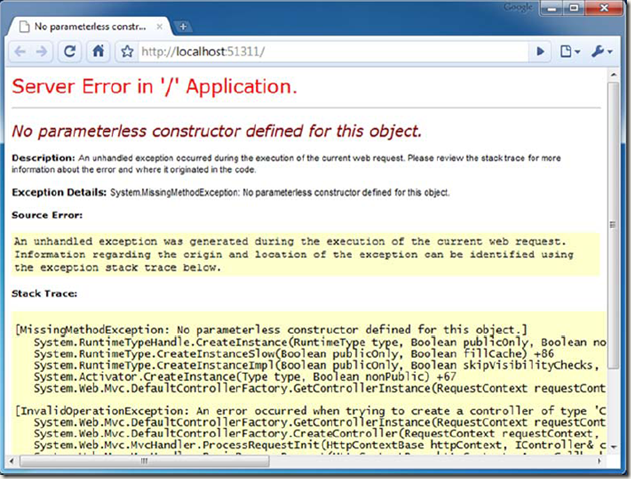
Task: Click the italic 'No parameterless constructor defined' heading
Action: click(x=217, y=131)
